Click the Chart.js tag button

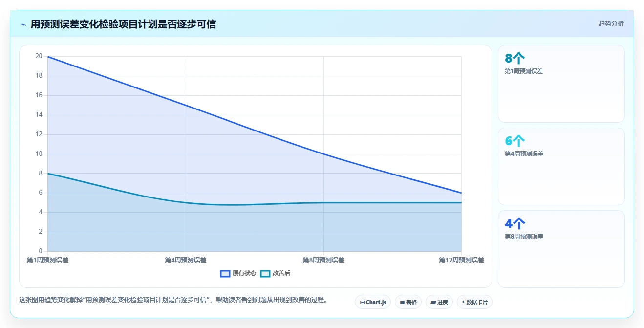click(x=373, y=302)
